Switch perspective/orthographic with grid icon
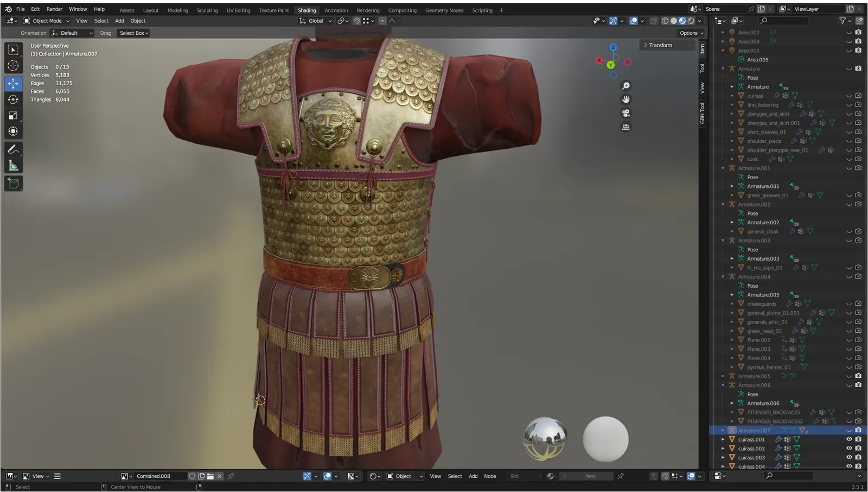 (x=626, y=127)
